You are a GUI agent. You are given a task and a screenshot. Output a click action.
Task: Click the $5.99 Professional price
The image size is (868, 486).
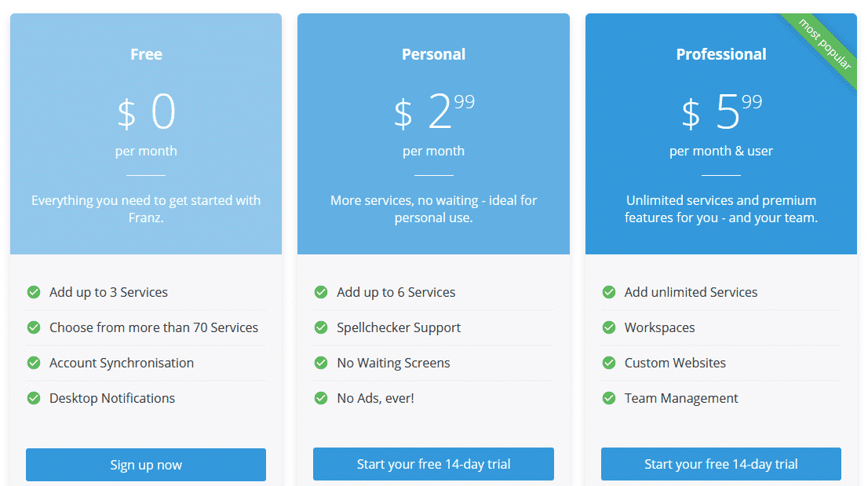click(x=721, y=112)
